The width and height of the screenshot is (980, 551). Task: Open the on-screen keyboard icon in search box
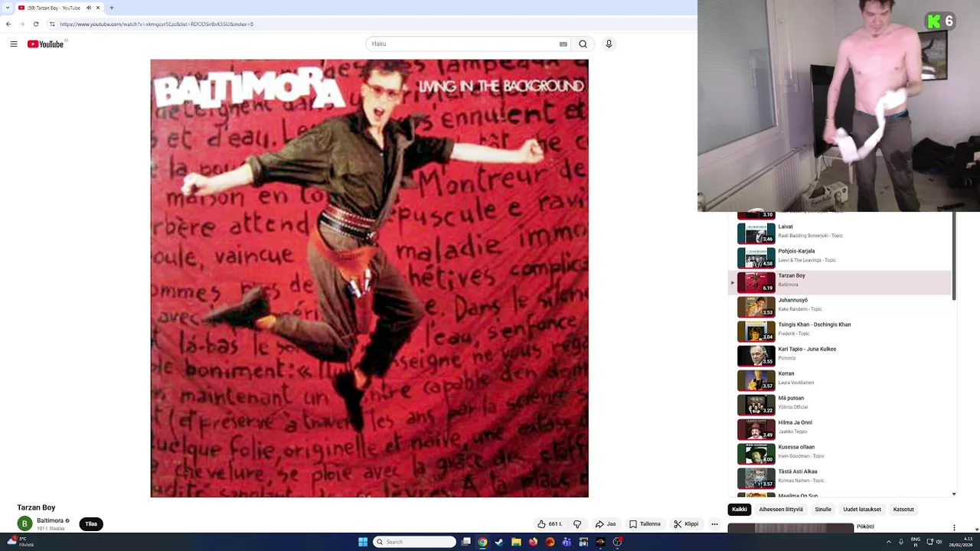563,44
